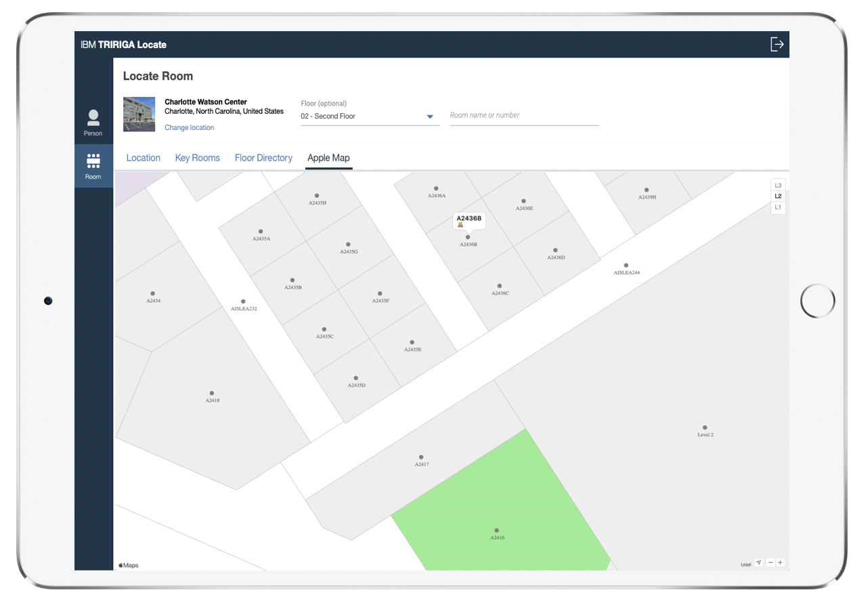Focus the Room name or number field
The width and height of the screenshot is (868, 607).
pyautogui.click(x=525, y=116)
